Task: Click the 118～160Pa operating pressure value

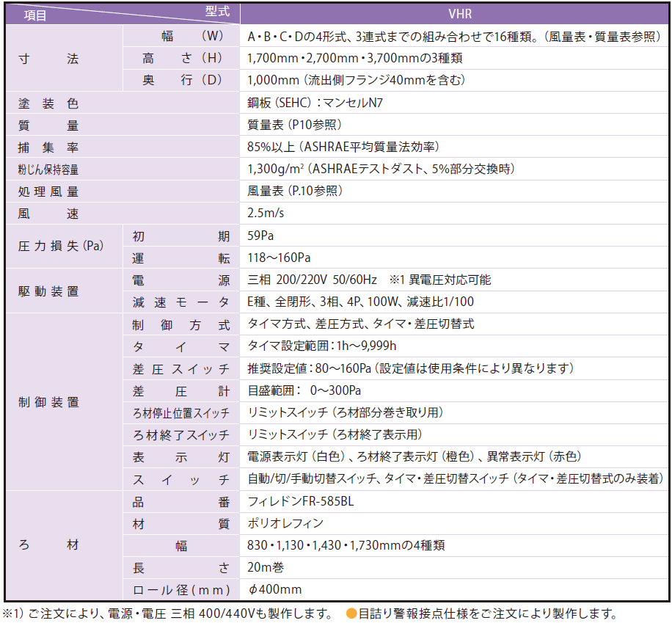Action: (280, 258)
